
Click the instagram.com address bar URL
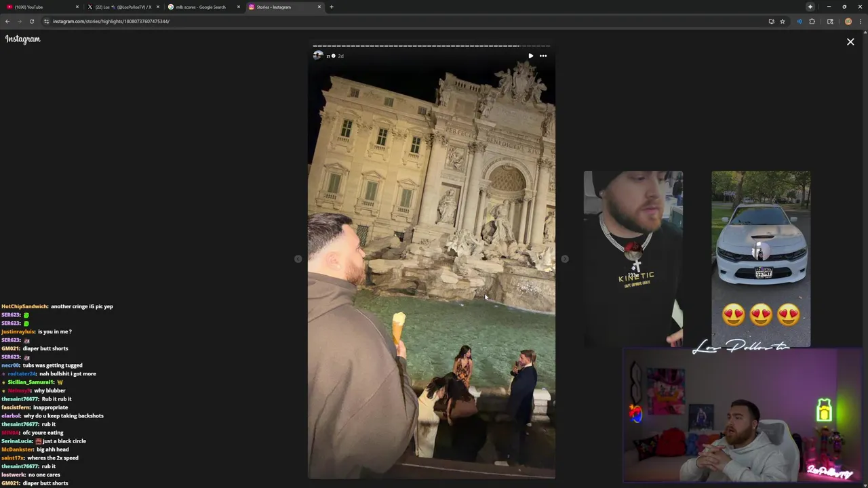[111, 21]
